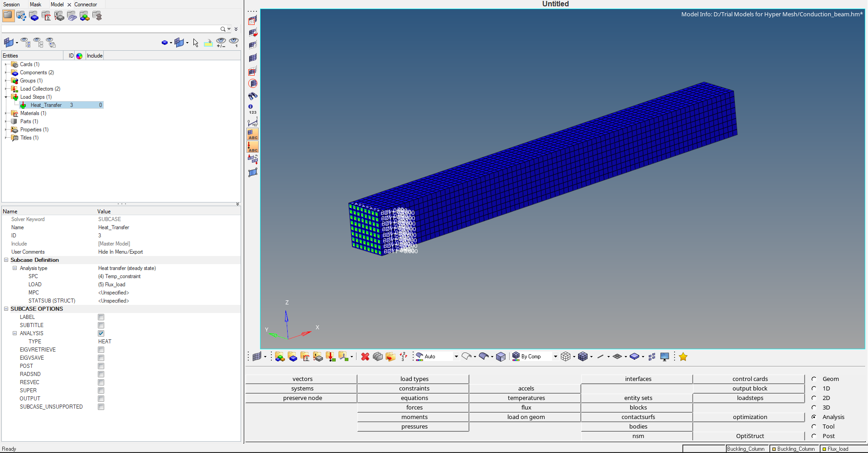Open the control cards panel
The height and width of the screenshot is (453, 868).
coord(750,379)
